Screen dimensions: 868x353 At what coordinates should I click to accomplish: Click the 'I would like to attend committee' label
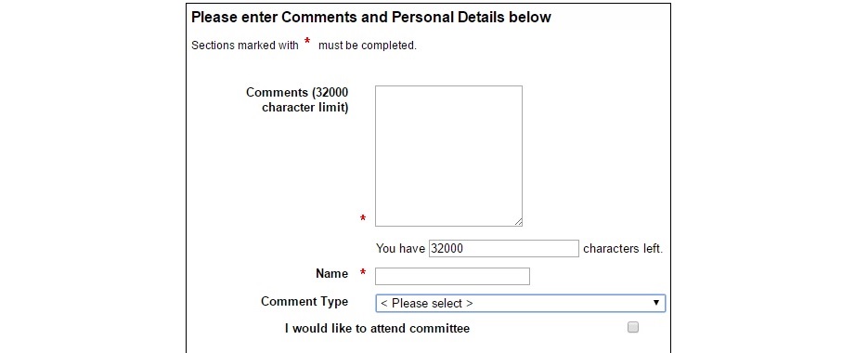click(377, 329)
